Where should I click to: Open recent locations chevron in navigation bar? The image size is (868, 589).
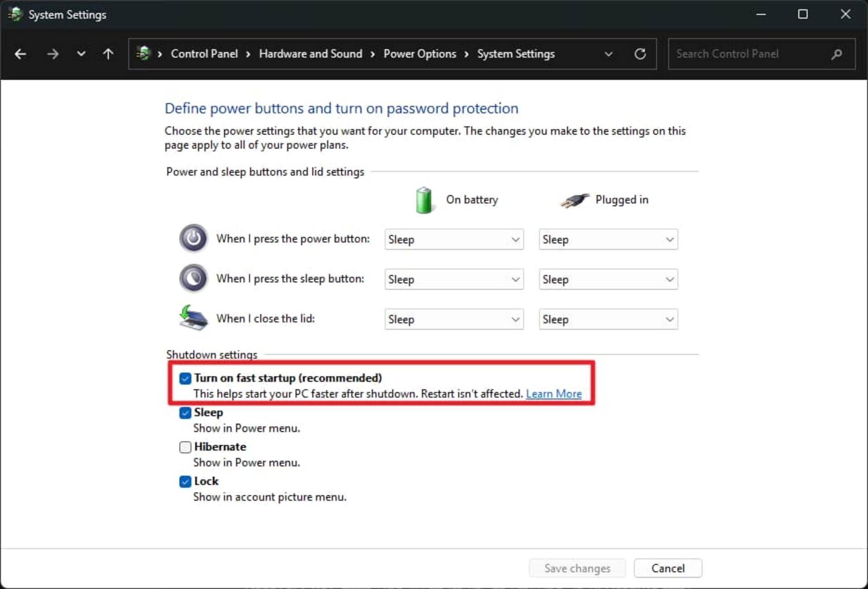coord(81,54)
